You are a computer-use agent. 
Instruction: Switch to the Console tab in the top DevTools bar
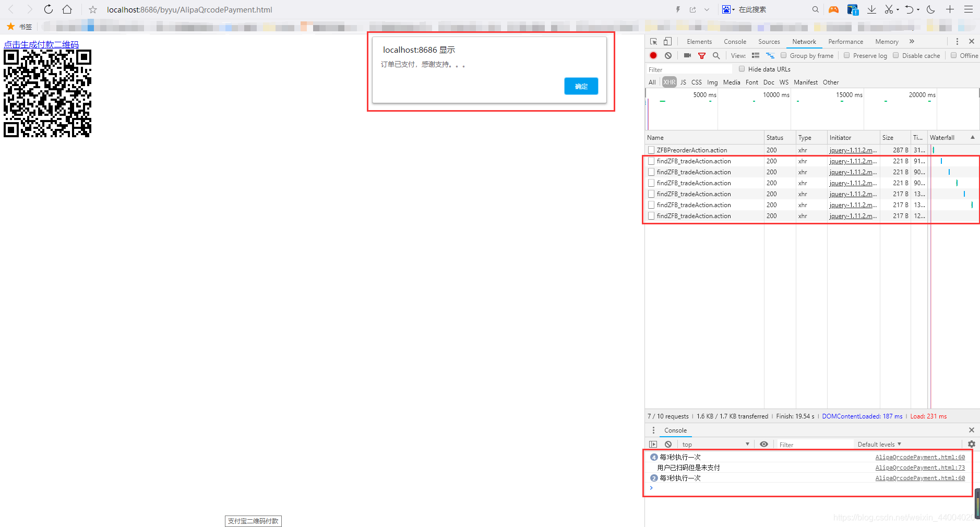[735, 42]
